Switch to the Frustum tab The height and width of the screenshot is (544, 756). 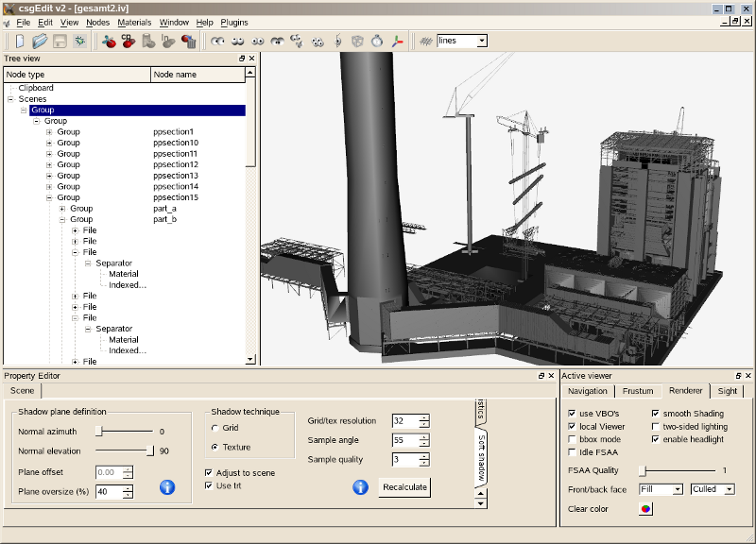638,391
